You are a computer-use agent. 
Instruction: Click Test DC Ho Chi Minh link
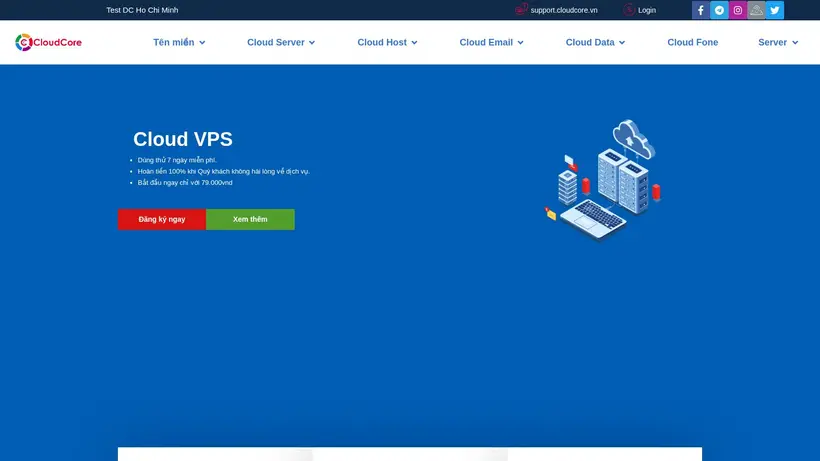(142, 10)
